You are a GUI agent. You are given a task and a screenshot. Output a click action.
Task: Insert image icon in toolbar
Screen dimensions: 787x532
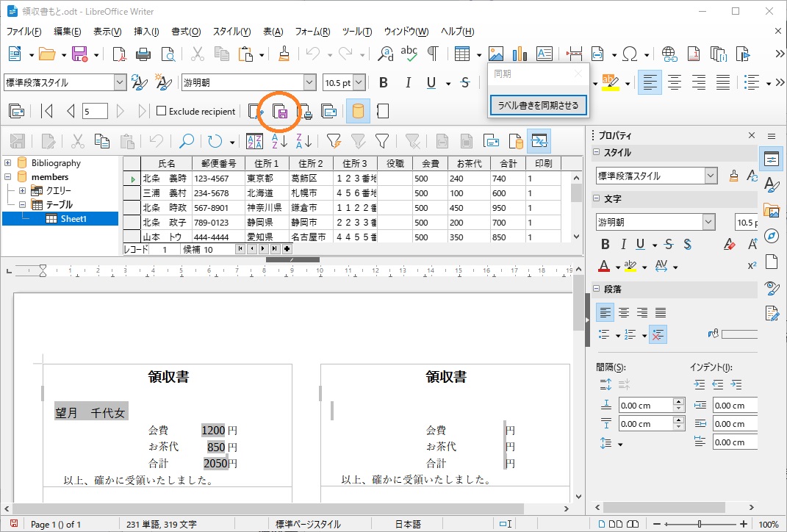coord(496,54)
